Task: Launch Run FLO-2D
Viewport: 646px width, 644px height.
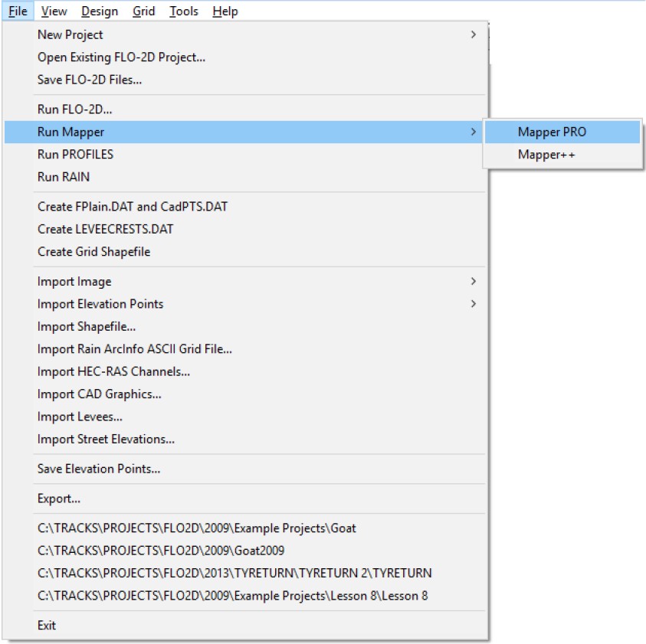Action: pyautogui.click(x=74, y=110)
